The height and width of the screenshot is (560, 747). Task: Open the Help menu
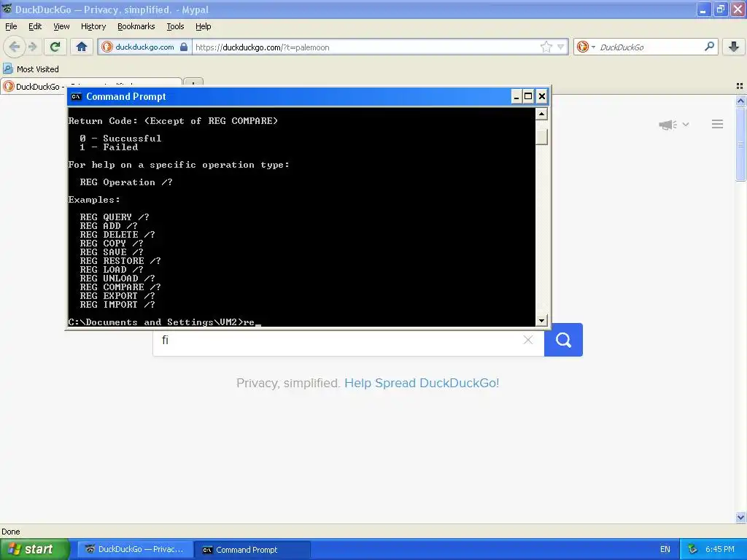pyautogui.click(x=203, y=26)
